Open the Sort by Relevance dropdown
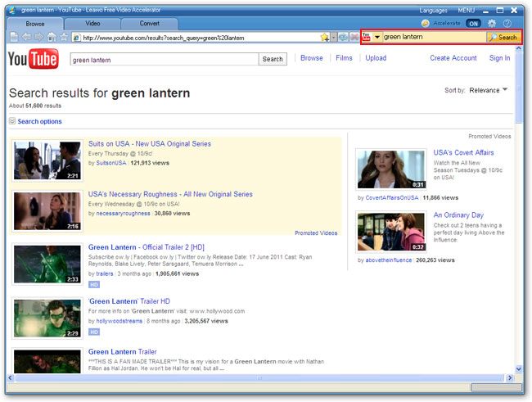Screen dimensions: 532x402 [489, 90]
